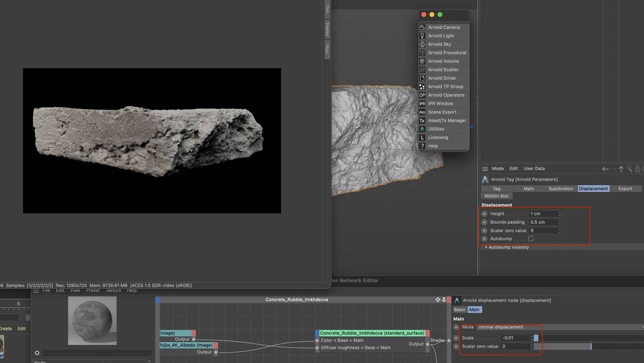Expand Autobump visibility section
This screenshot has width=644, height=363.
486,247
